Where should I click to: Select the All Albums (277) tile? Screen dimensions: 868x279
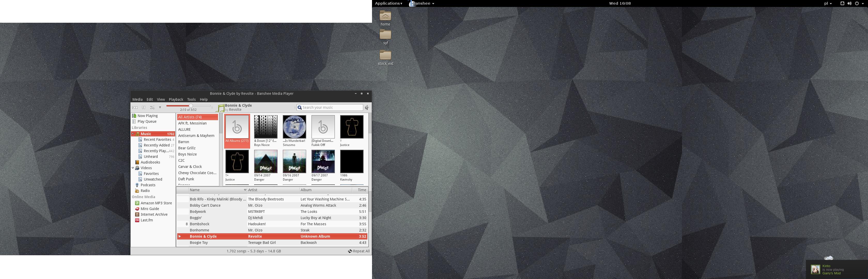pos(237,131)
